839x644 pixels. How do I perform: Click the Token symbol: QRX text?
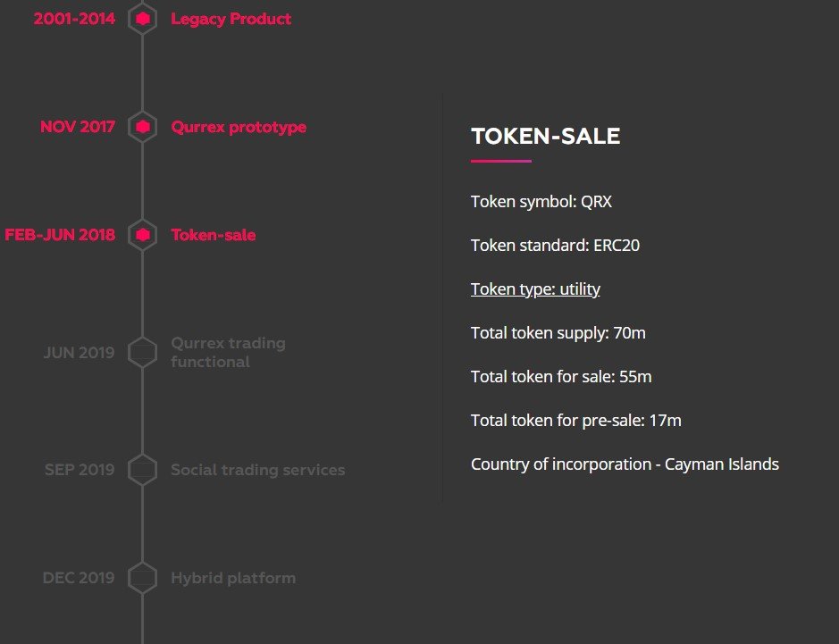tap(541, 202)
